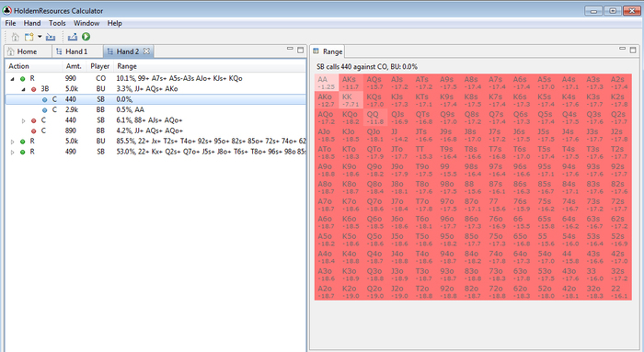Image resolution: width=644 pixels, height=352 pixels.
Task: Click the AKs cell in the range grid
Action: [x=351, y=83]
